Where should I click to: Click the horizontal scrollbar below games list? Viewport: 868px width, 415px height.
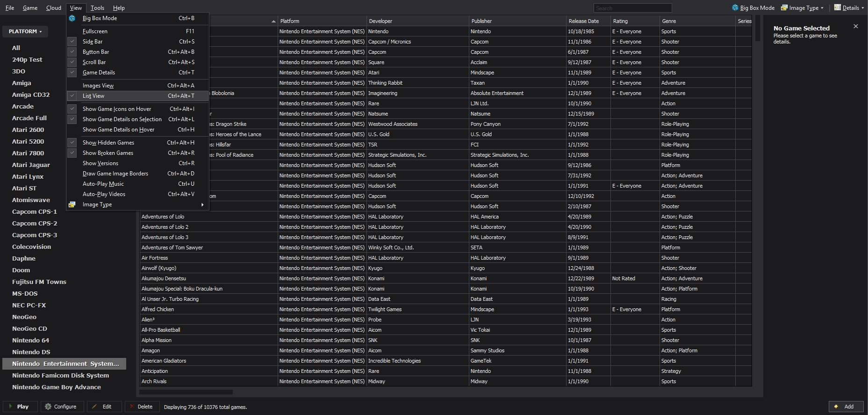(x=187, y=392)
